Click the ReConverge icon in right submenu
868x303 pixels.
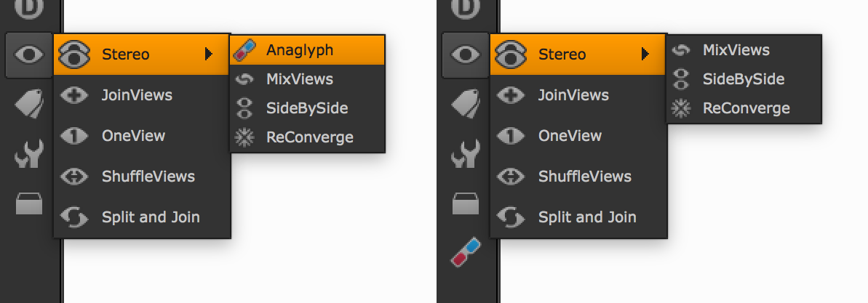tap(681, 108)
